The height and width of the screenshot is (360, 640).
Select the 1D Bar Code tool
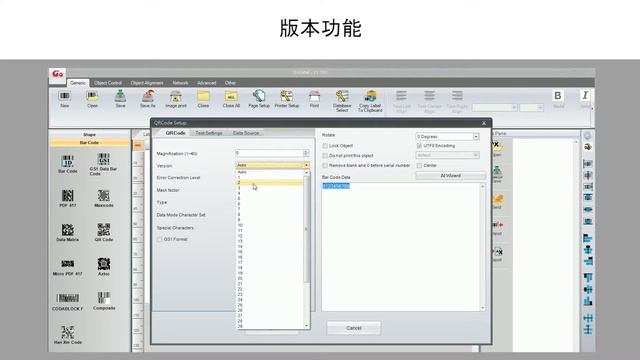(x=68, y=164)
